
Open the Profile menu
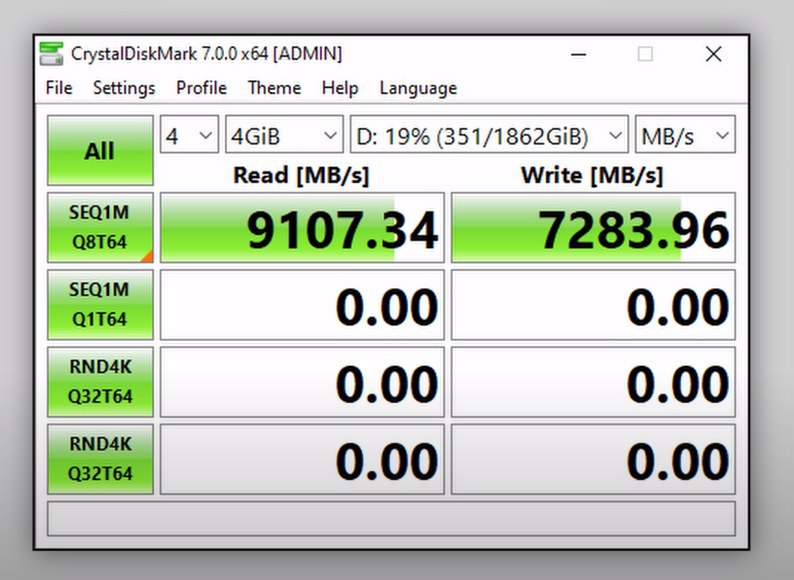(201, 88)
